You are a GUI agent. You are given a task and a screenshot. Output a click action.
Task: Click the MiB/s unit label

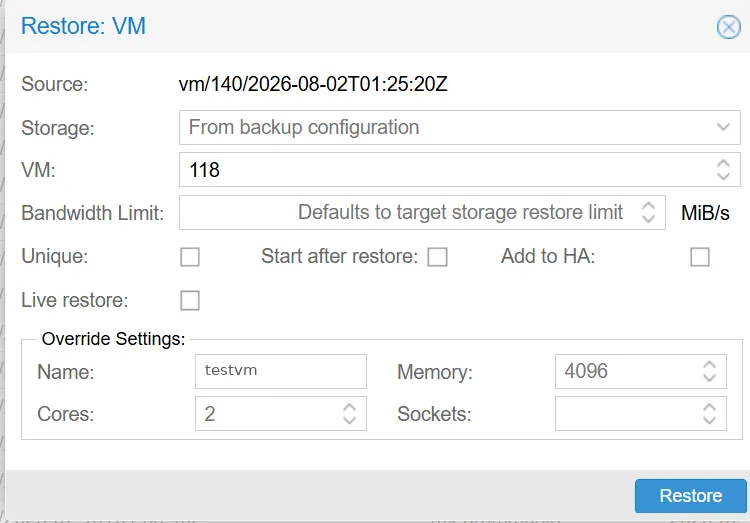click(x=706, y=213)
